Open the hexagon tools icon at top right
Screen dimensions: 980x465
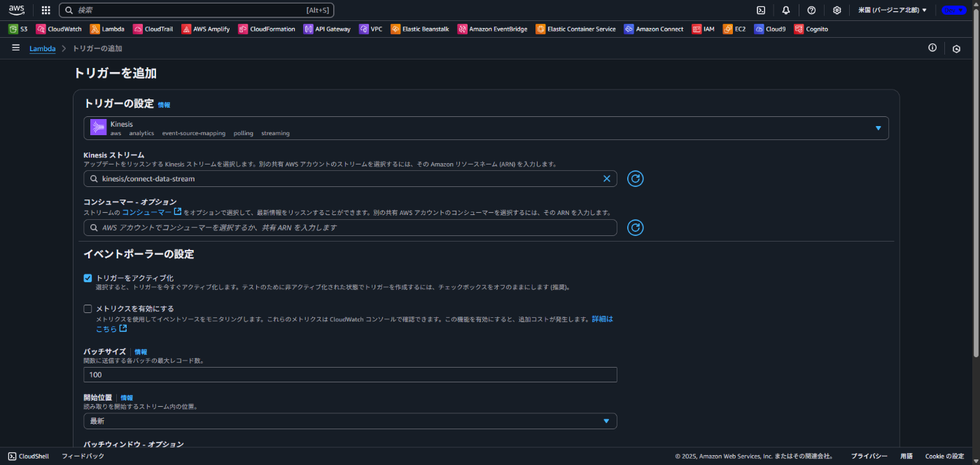pyautogui.click(x=956, y=48)
